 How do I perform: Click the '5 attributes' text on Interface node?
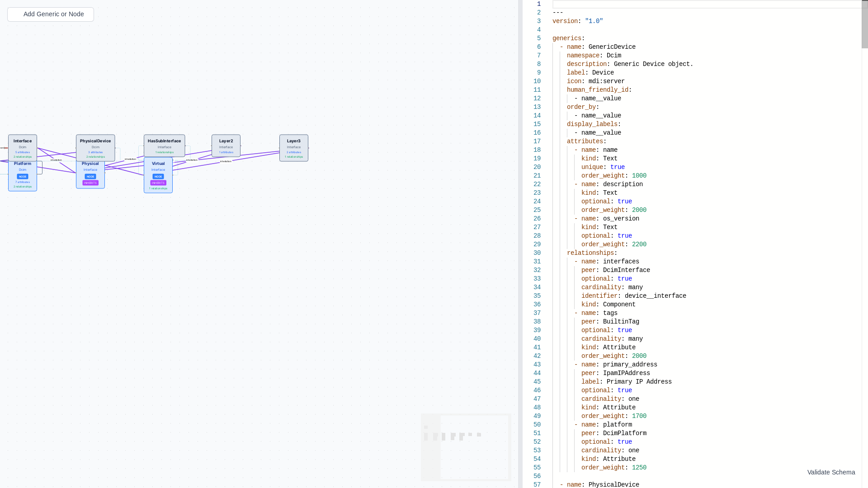pyautogui.click(x=23, y=152)
